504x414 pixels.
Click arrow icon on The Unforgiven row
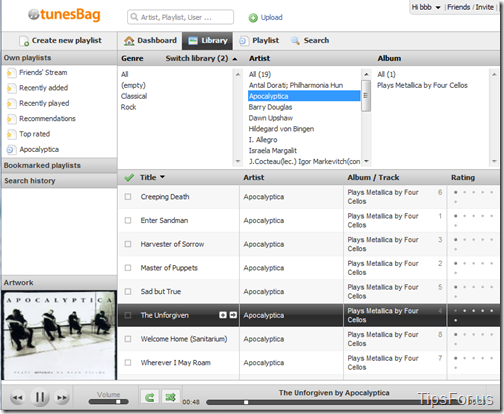point(233,315)
